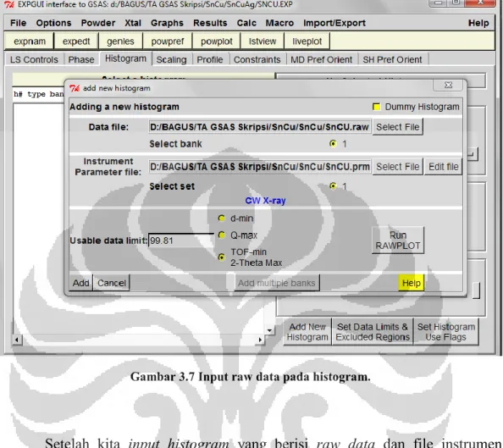Open the Calc menu
503x448 pixels.
click(246, 23)
